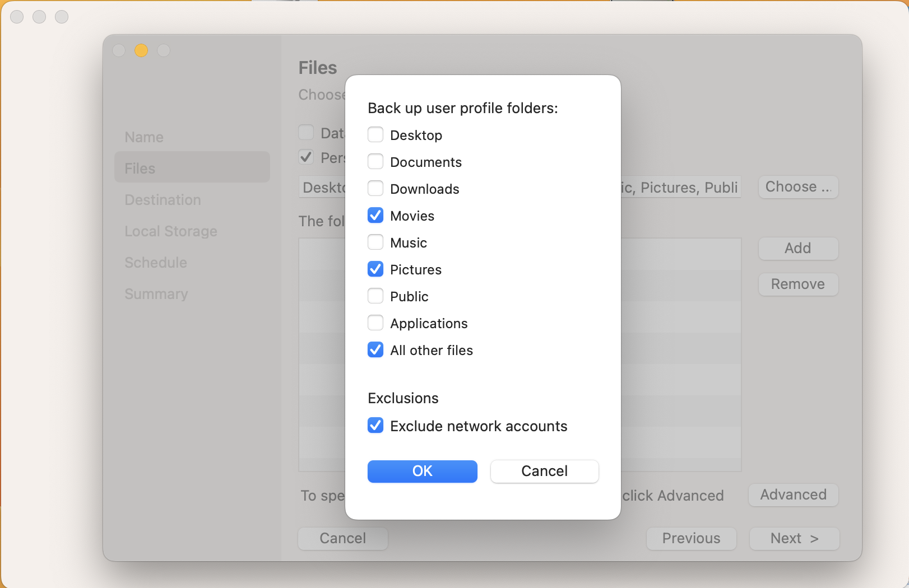Uncheck the Pictures checkbox
Viewport: 909px width, 588px height.
pos(375,269)
